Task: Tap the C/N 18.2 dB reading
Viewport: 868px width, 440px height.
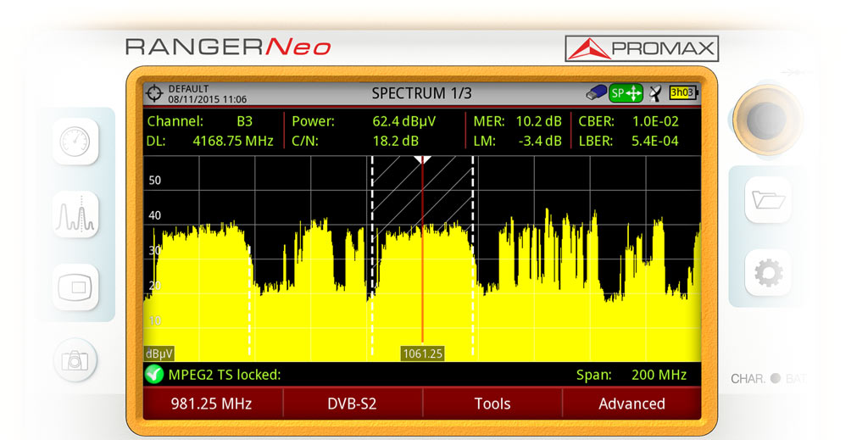Action: [x=395, y=141]
